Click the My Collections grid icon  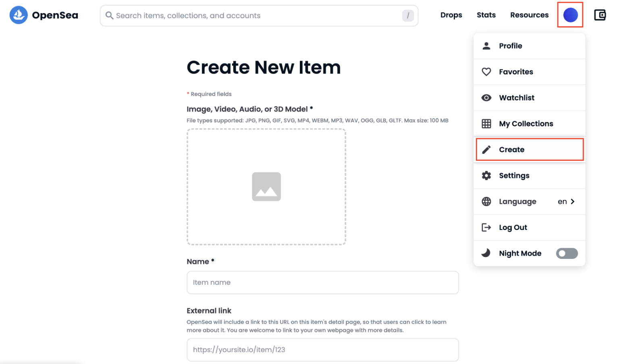click(x=486, y=124)
